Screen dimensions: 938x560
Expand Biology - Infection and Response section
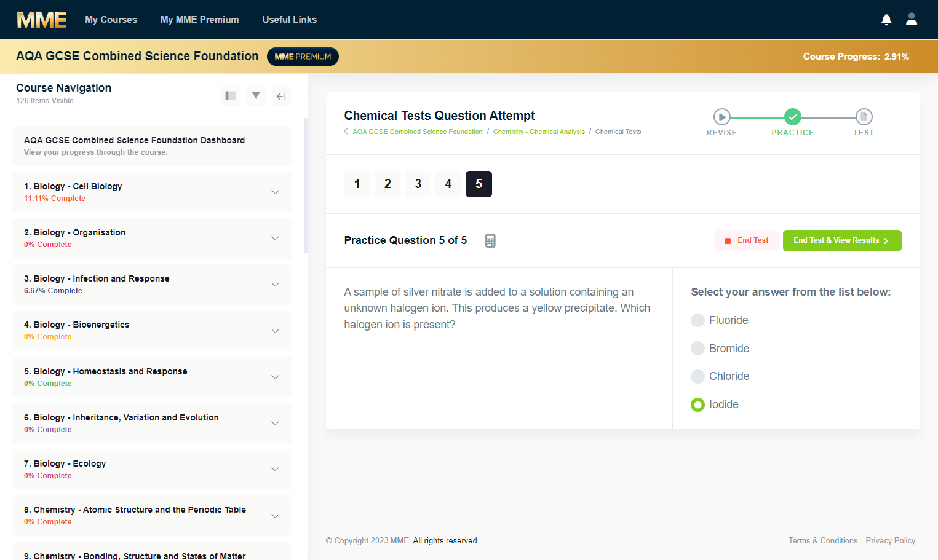275,285
